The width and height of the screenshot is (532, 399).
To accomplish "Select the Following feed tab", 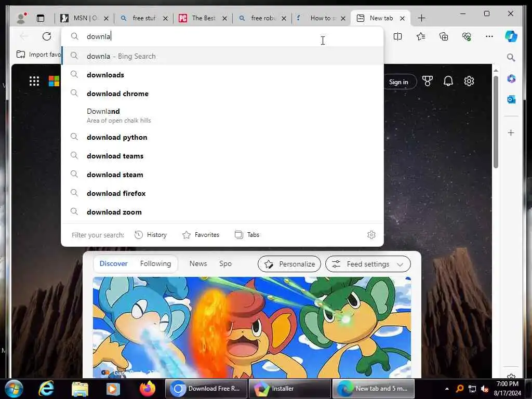I will click(x=155, y=263).
